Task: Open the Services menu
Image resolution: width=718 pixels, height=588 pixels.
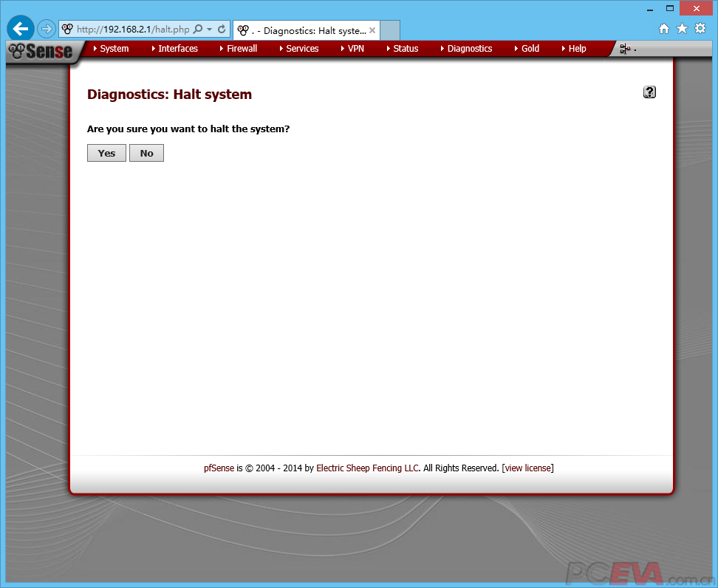Action: click(x=302, y=49)
